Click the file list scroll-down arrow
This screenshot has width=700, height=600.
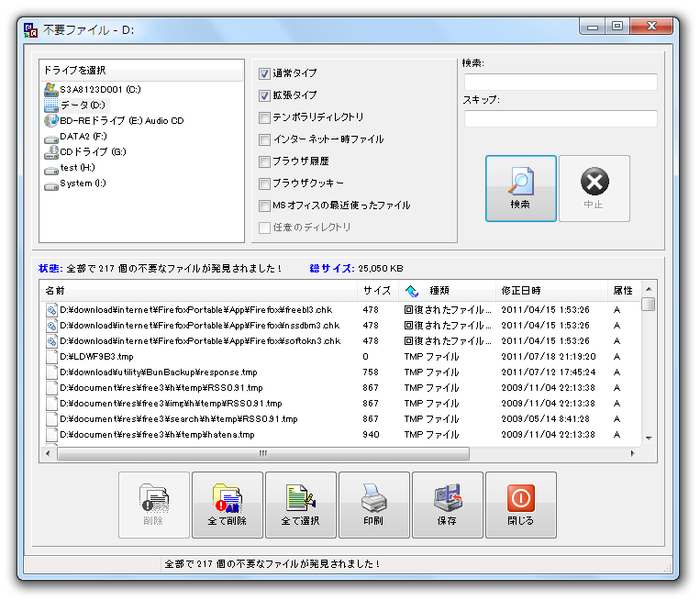(649, 439)
